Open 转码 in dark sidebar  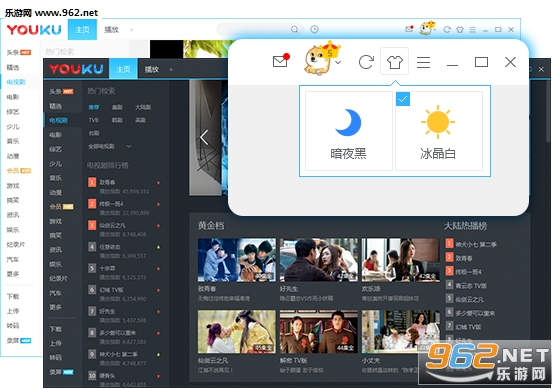56,358
